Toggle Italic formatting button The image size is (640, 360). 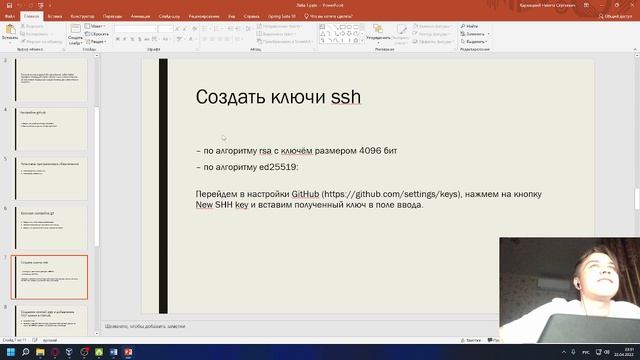pyautogui.click(x=125, y=39)
